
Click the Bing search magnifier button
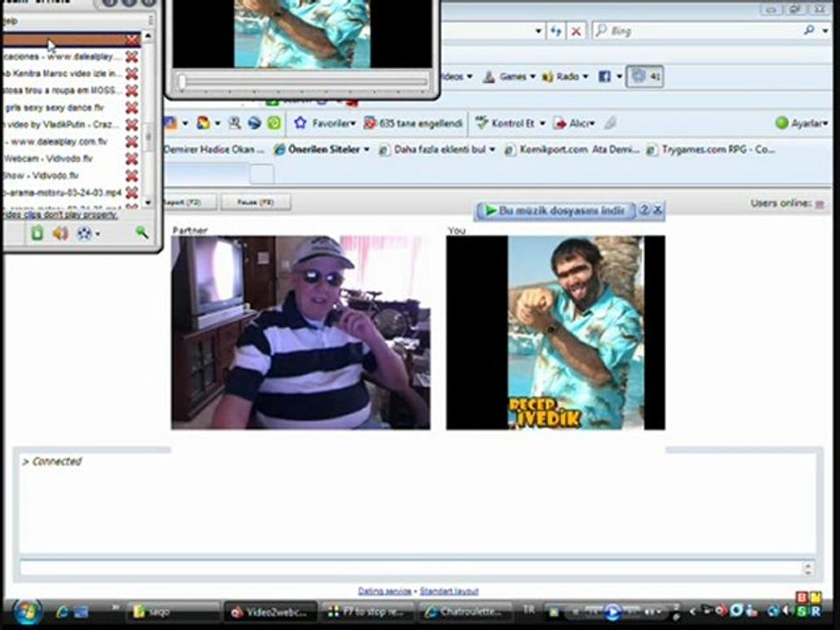[808, 31]
